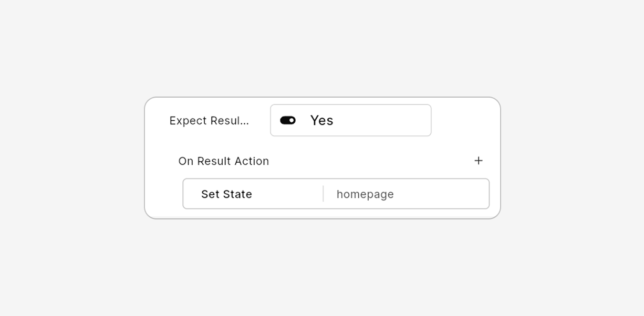
Task: Open the Set State action type selector
Action: [x=227, y=194]
